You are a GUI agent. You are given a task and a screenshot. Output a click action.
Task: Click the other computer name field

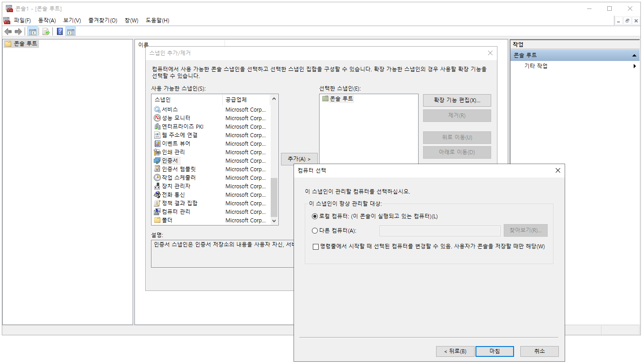coord(440,231)
